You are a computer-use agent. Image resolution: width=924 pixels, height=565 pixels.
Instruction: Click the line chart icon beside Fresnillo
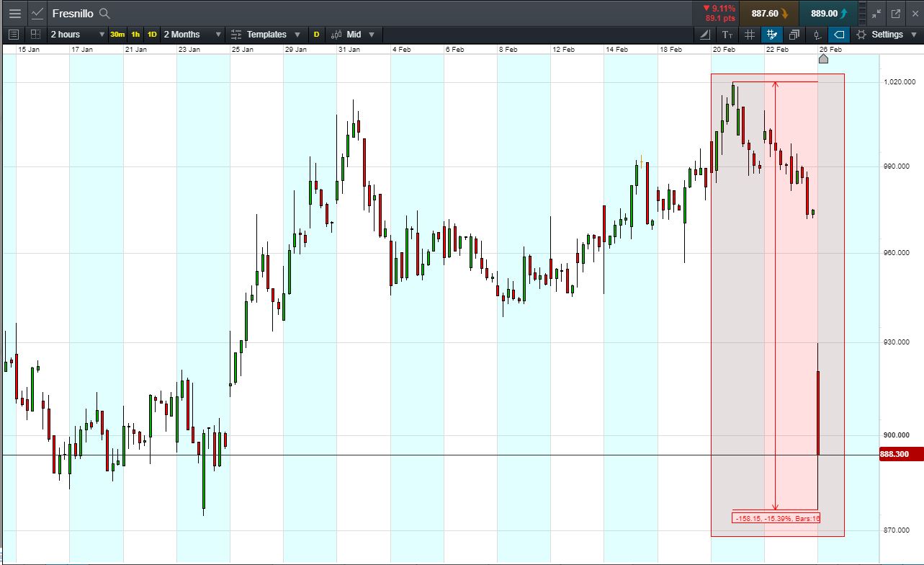point(38,13)
